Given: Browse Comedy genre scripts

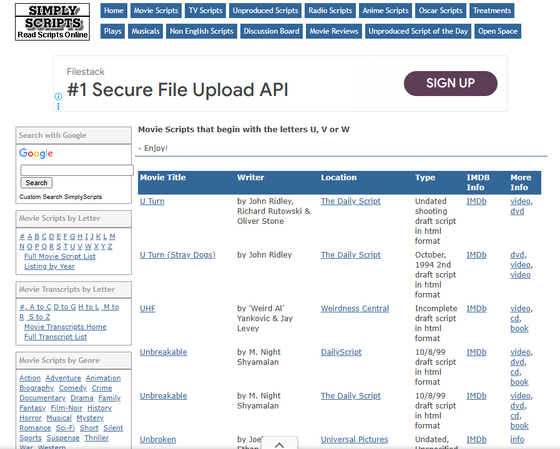Looking at the screenshot, I should 73,388.
